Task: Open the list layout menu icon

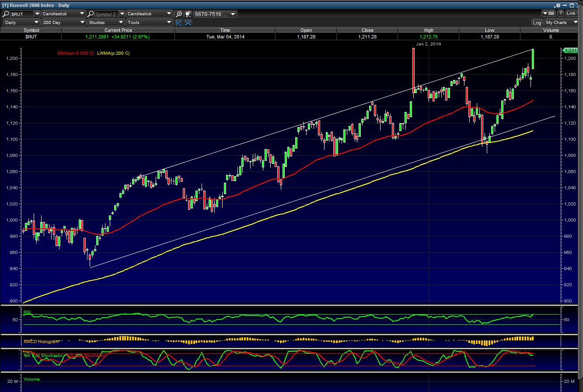Action: click(548, 14)
